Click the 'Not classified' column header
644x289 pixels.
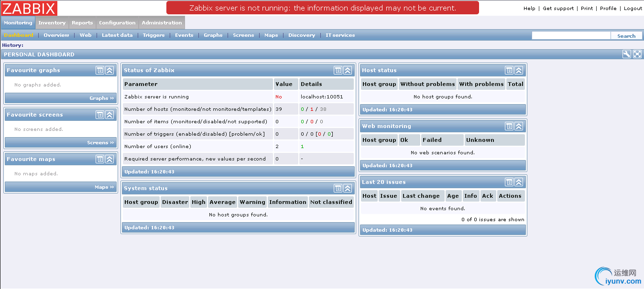pyautogui.click(x=331, y=202)
